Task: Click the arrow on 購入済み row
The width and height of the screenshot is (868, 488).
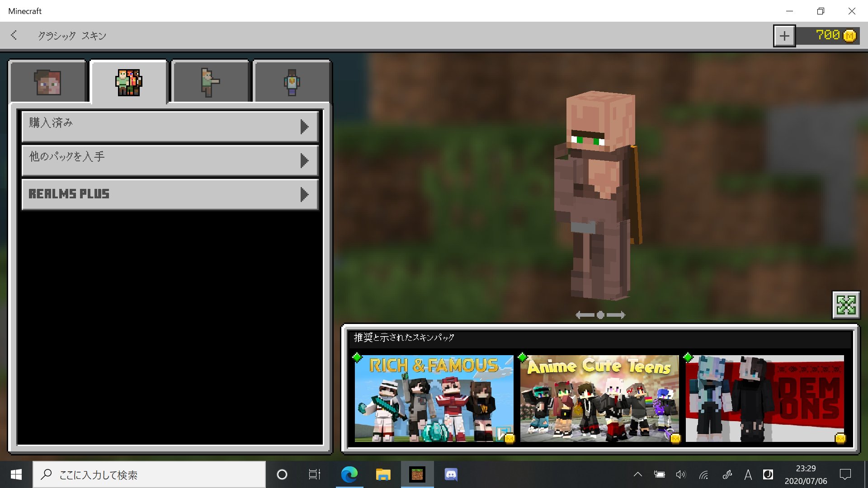Action: (305, 127)
